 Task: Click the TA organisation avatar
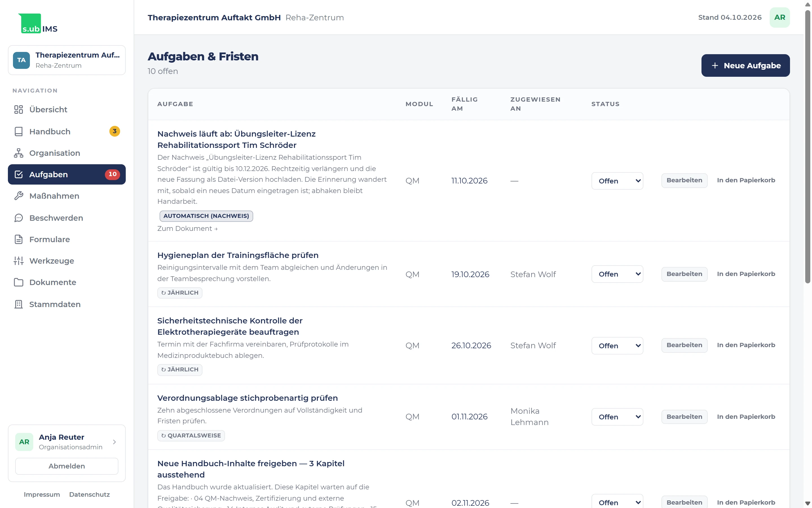[21, 60]
